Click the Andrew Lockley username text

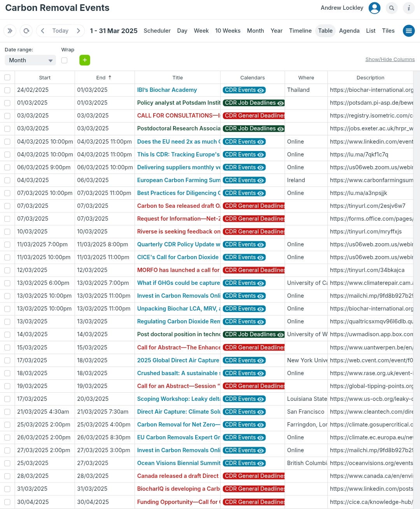pyautogui.click(x=342, y=8)
